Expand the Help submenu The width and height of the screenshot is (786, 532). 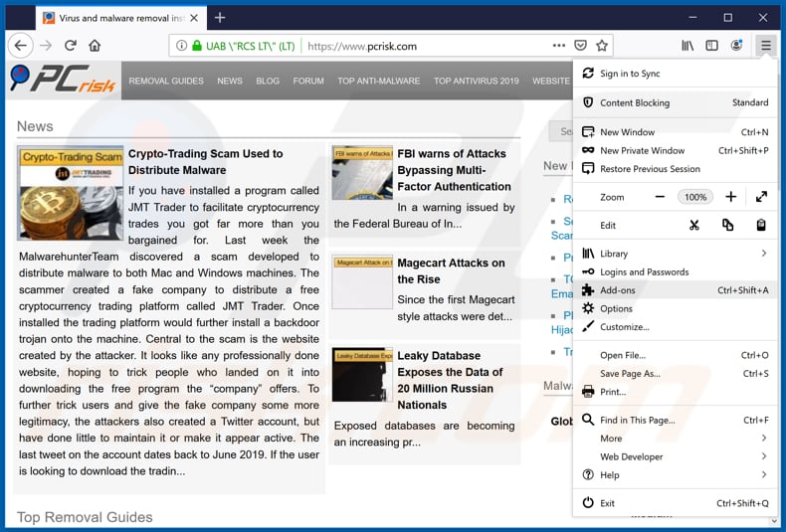click(x=676, y=475)
